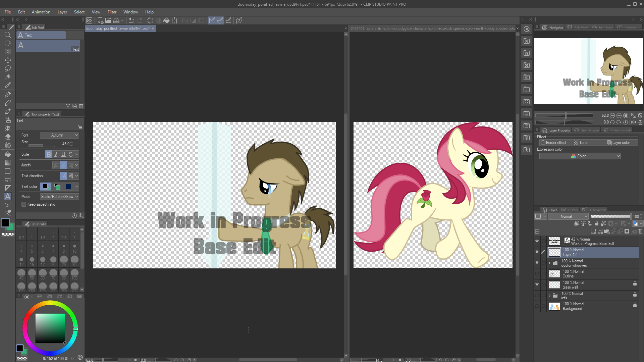
Task: Click the font Size value field
Action: [65, 144]
